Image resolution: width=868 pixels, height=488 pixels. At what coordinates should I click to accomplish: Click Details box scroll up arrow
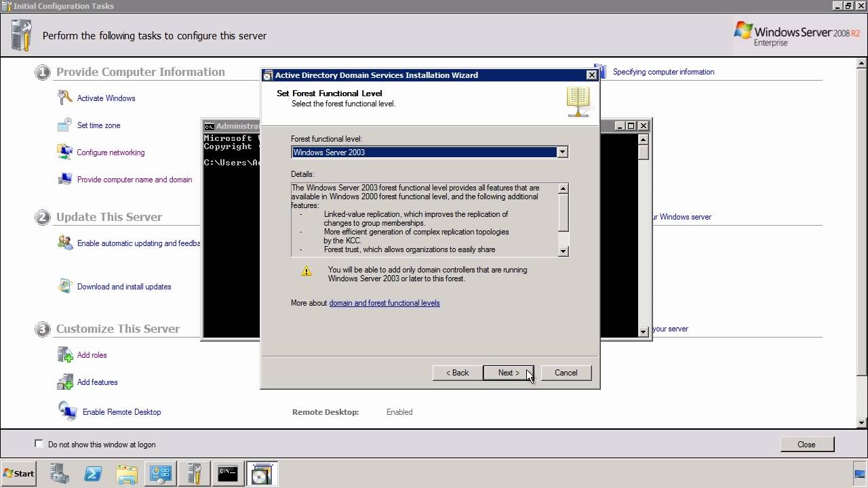coord(563,188)
